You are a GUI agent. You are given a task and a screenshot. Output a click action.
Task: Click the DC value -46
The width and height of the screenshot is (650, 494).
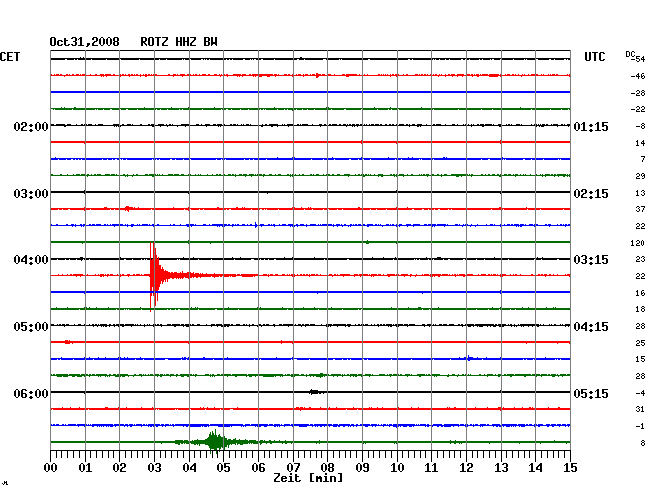[x=638, y=76]
